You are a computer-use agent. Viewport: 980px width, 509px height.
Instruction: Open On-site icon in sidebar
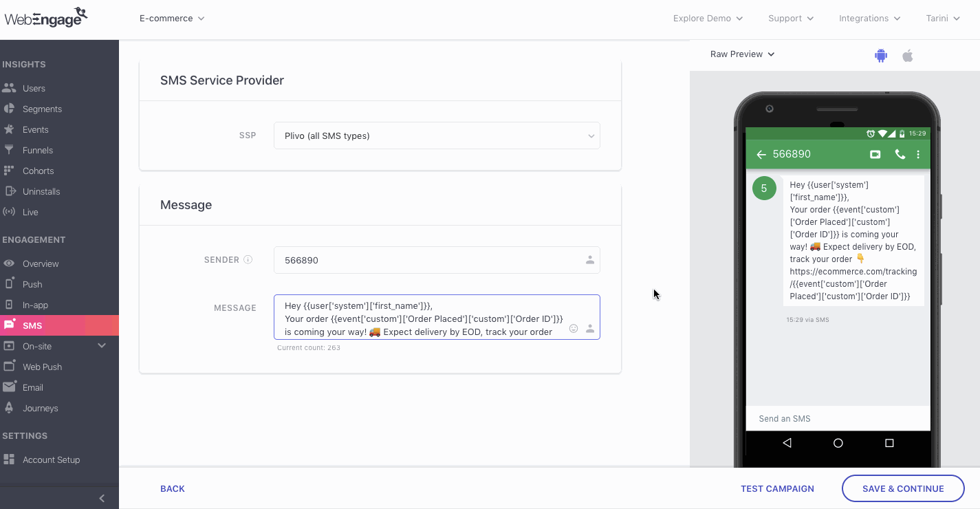(x=9, y=346)
